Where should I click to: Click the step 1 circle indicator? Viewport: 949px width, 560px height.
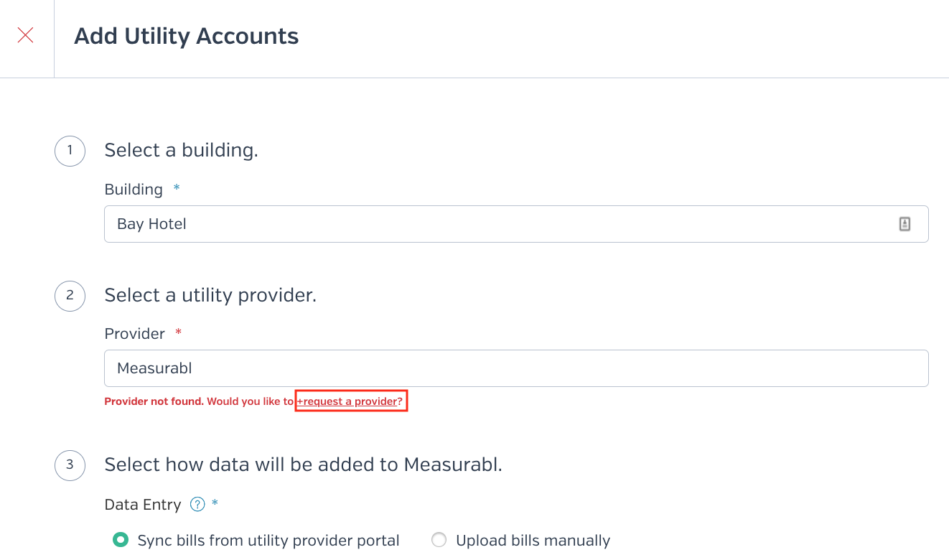click(70, 151)
